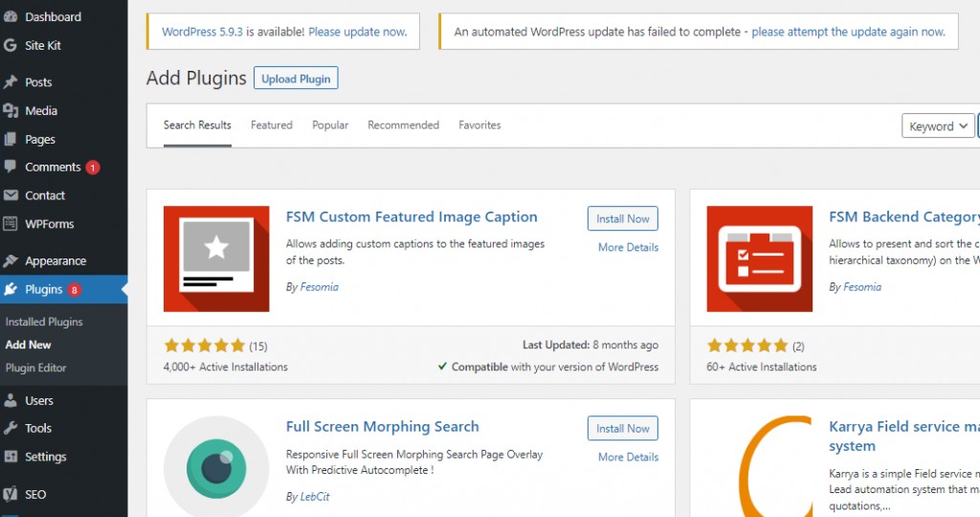Screen dimensions: 980x517
Task: Open Installed Plugins in the sidebar submenu
Action: click(44, 322)
